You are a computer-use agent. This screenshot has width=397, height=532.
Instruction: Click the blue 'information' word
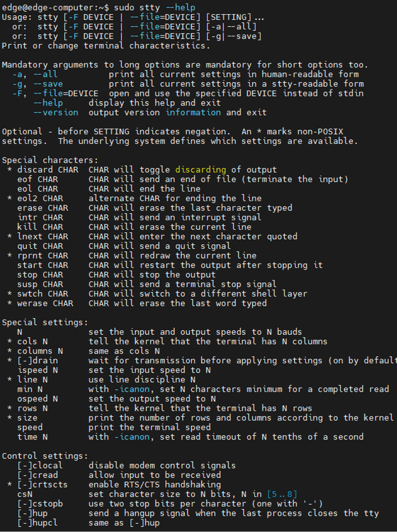pyautogui.click(x=193, y=112)
